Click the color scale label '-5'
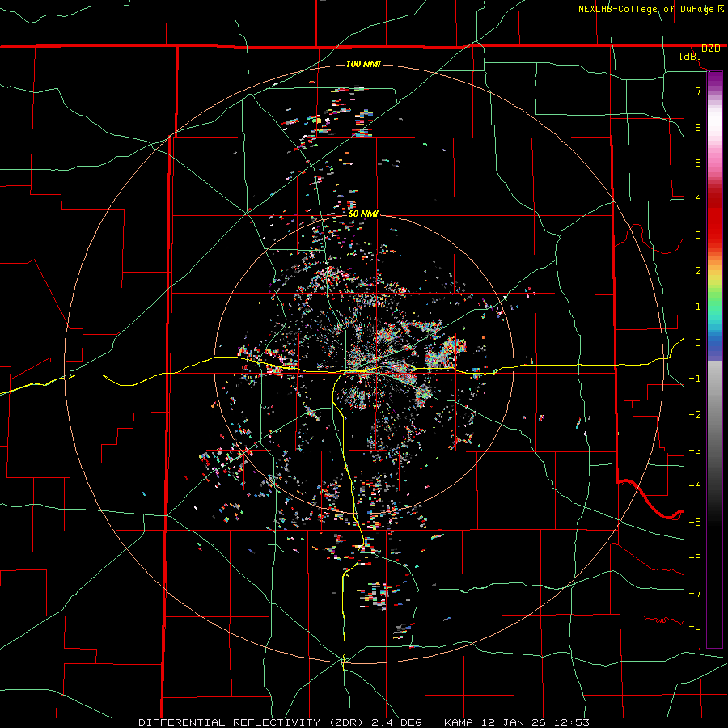The image size is (728, 728). [695, 522]
